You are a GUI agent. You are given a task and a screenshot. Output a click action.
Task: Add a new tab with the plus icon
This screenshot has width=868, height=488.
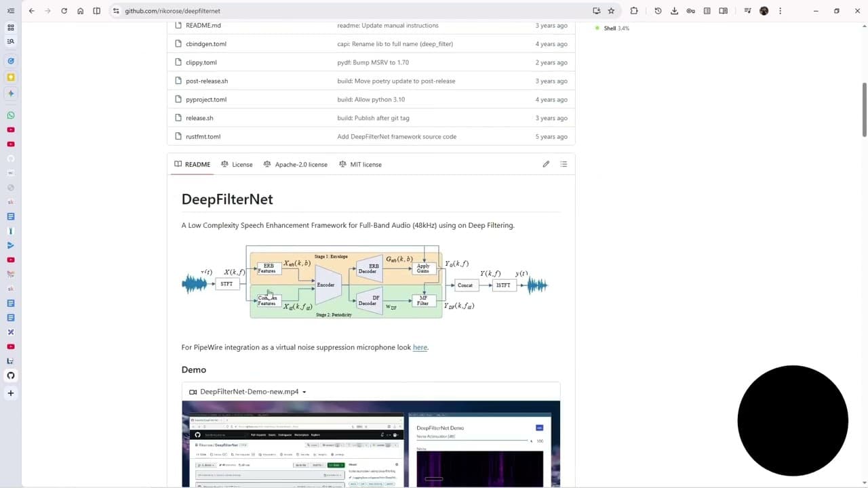pyautogui.click(x=11, y=393)
